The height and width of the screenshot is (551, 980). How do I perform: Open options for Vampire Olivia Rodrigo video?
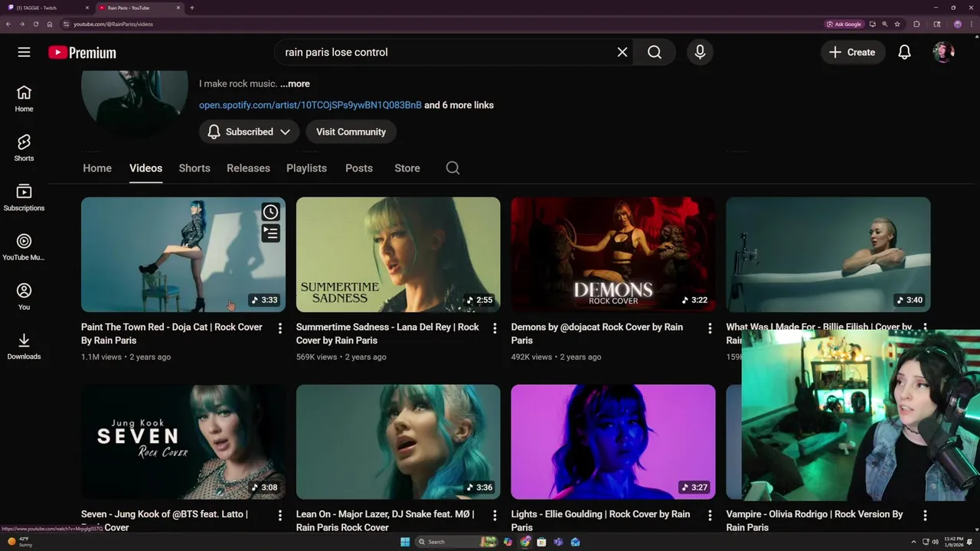point(925,516)
